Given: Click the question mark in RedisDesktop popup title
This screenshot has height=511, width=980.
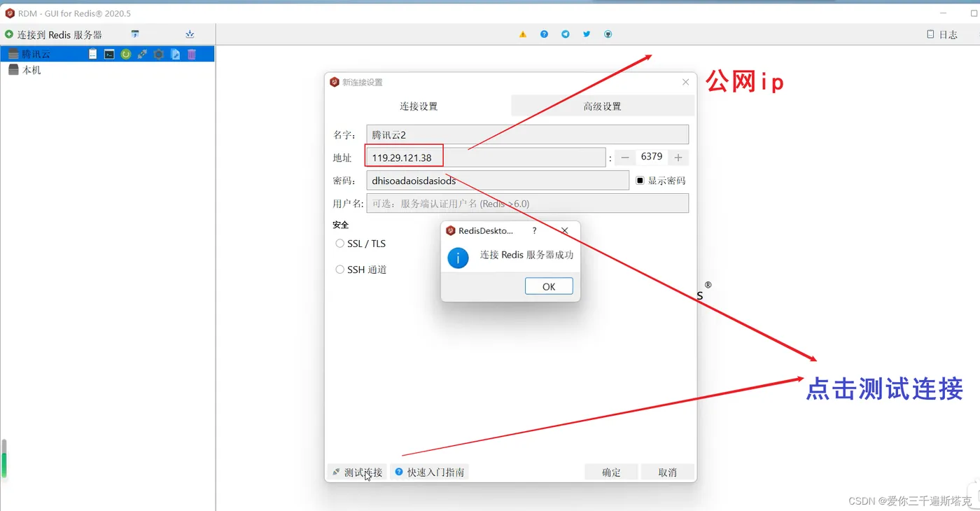Looking at the screenshot, I should (x=535, y=230).
